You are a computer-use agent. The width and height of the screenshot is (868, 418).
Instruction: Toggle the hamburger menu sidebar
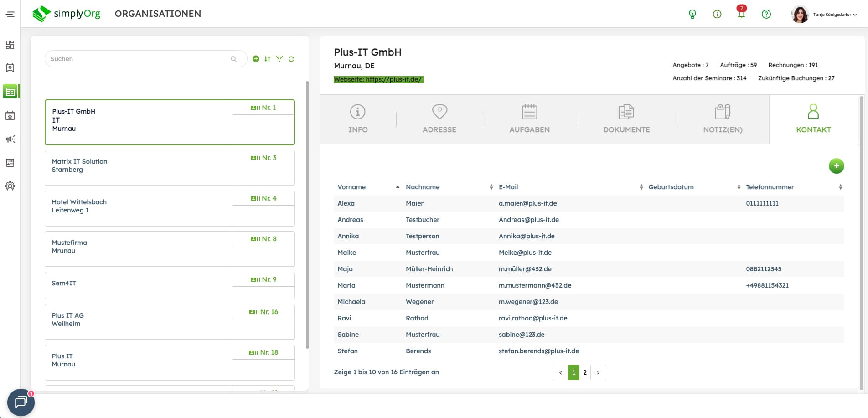10,14
